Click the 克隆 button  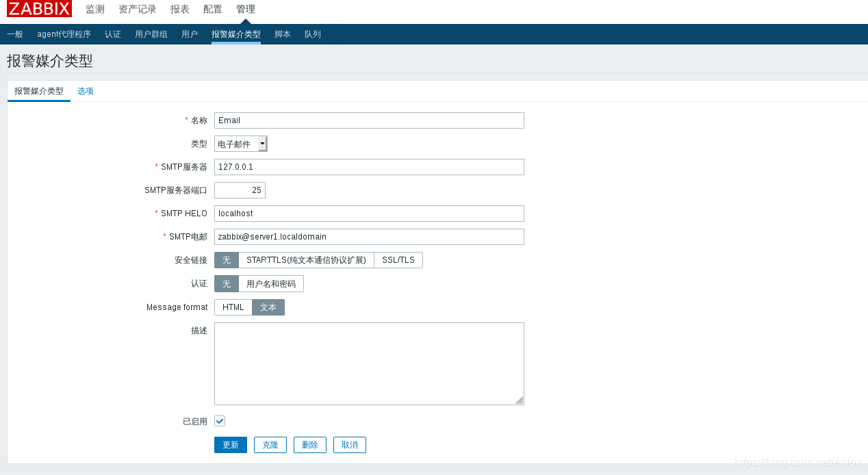(270, 445)
